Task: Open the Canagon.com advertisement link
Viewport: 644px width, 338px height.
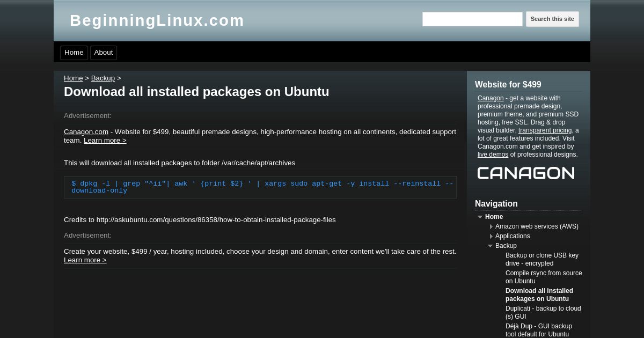Action: pyautogui.click(x=86, y=131)
